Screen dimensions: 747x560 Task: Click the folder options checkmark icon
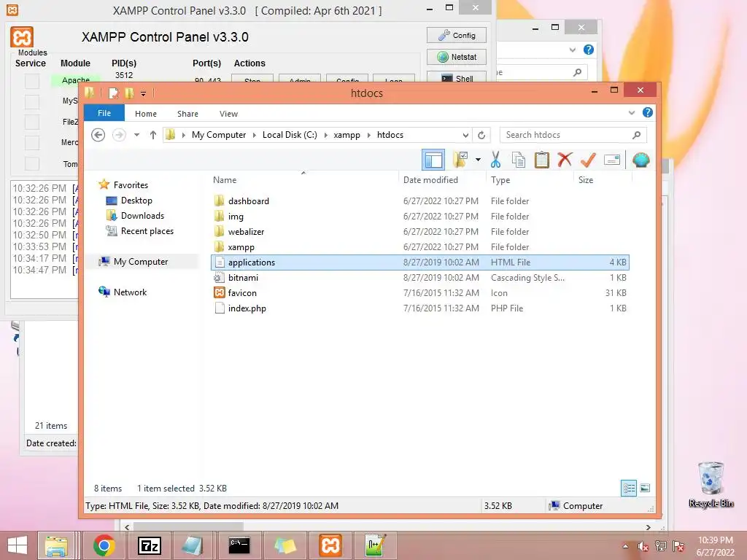pos(460,160)
